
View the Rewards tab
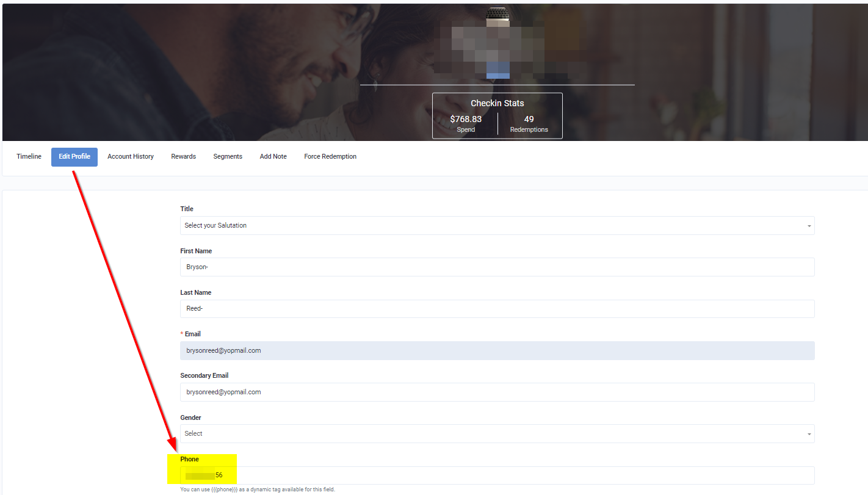183,156
